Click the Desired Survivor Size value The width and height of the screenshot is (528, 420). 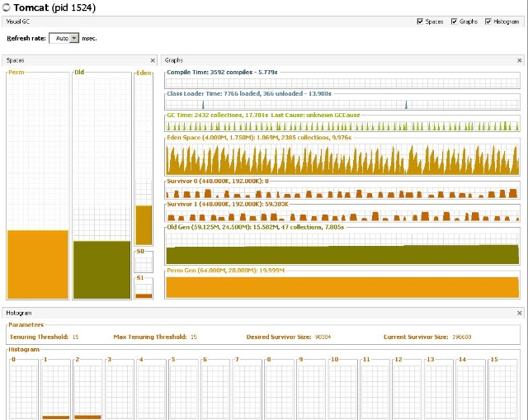323,337
